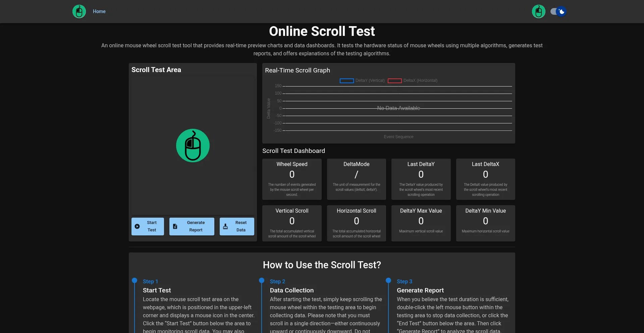Click the Reset Data button
This screenshot has height=333, width=644.
pos(237,226)
